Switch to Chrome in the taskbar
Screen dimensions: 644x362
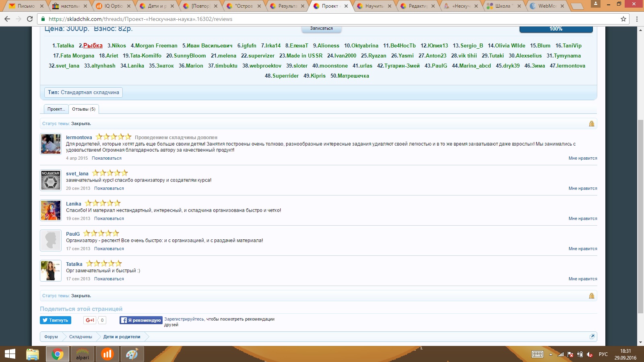click(x=58, y=354)
